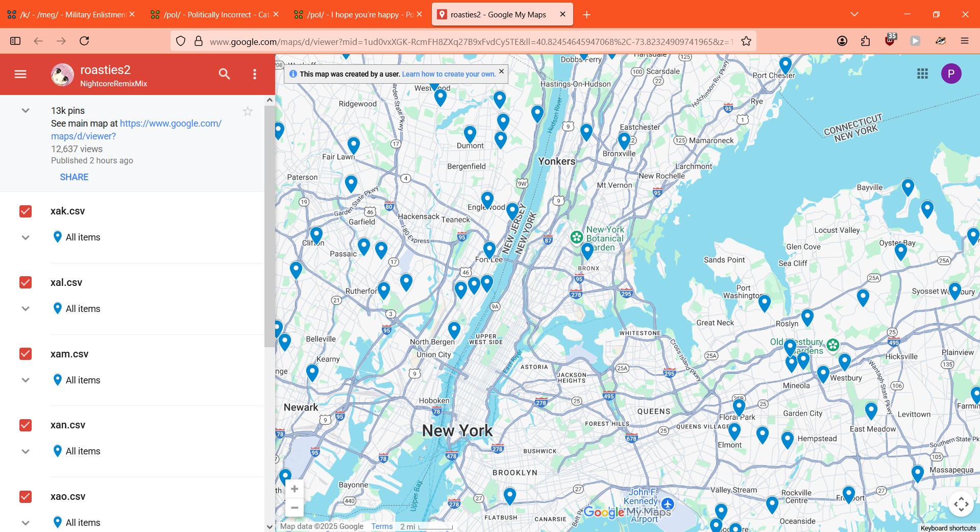Viewport: 980px width, 532px height.
Task: Zoom out on the map with minus button
Action: point(295,507)
